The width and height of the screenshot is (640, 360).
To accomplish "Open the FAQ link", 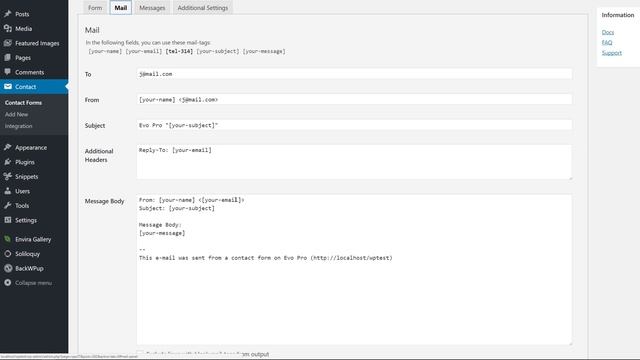I will tap(607, 42).
